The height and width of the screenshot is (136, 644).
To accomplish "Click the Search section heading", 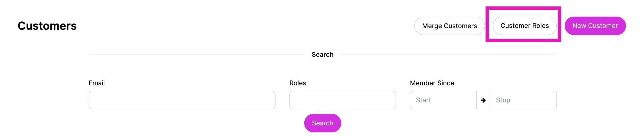I will [322, 55].
